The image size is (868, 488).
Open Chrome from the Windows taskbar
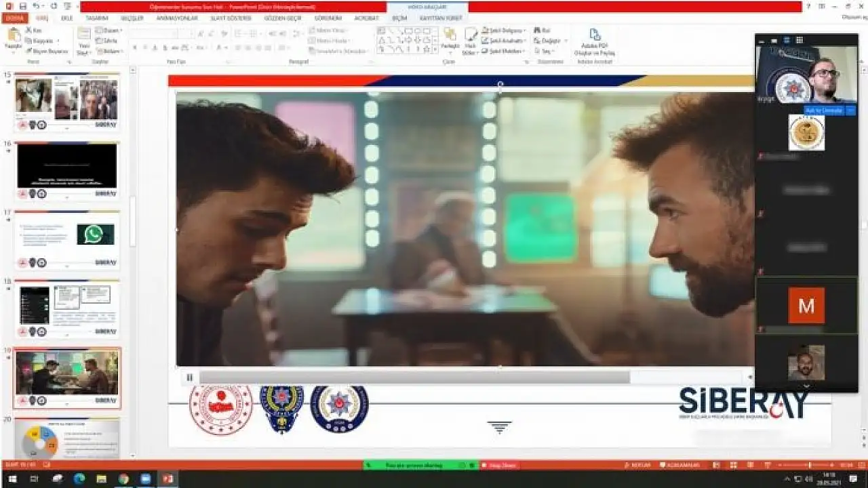click(x=123, y=479)
